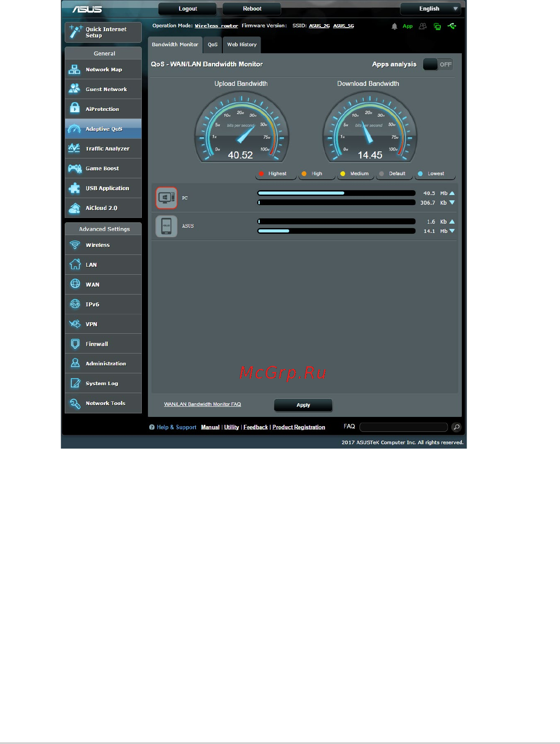This screenshot has height=744, width=560.
Task: Select the Lowest priority blue swatch
Action: (420, 173)
